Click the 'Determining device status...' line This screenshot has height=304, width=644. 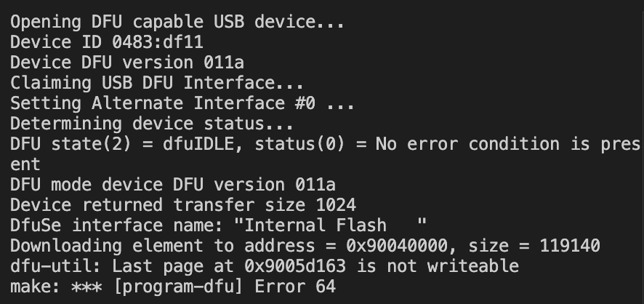(152, 124)
